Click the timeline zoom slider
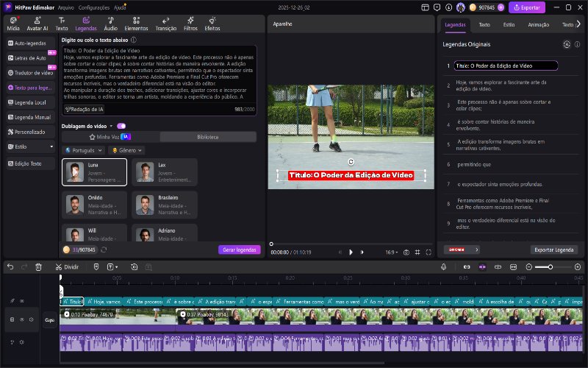The height and width of the screenshot is (368, 588). click(549, 266)
